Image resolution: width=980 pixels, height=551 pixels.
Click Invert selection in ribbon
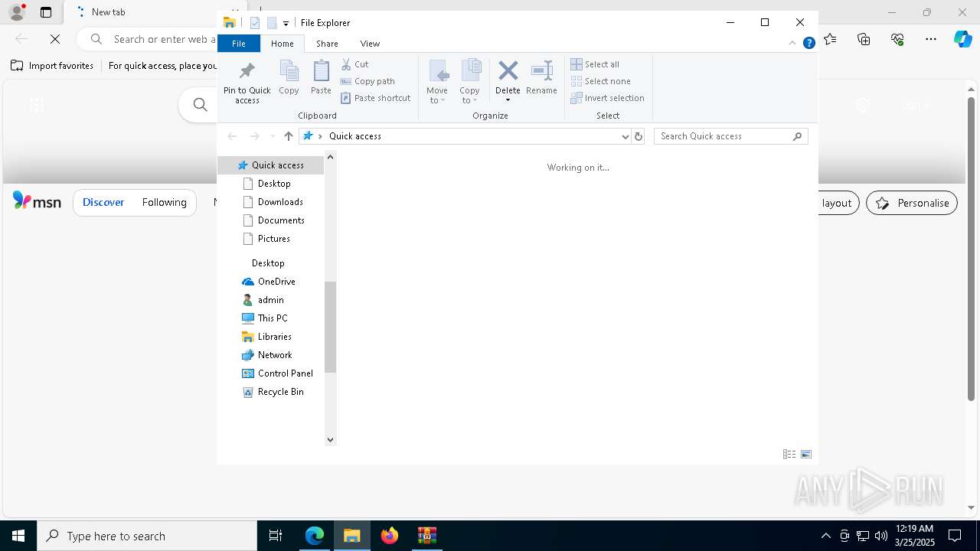click(x=608, y=98)
